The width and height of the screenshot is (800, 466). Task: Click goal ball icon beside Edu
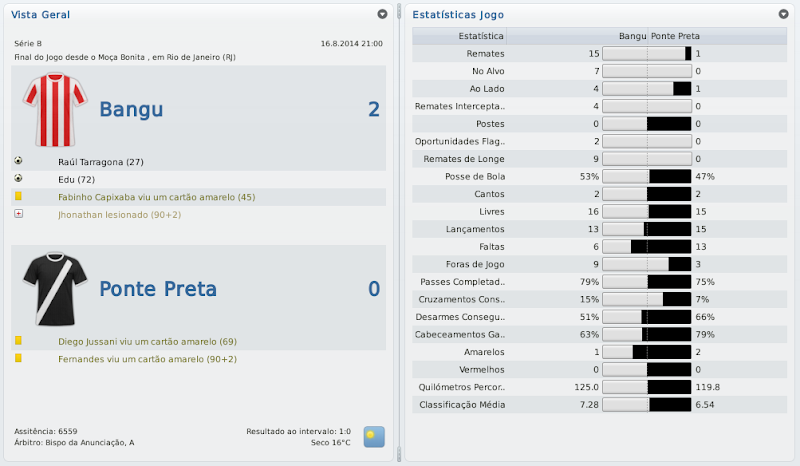coord(18,179)
